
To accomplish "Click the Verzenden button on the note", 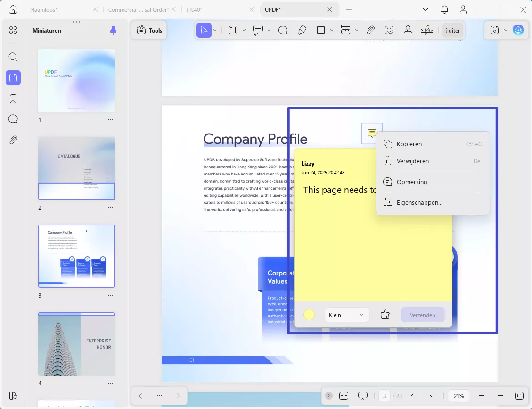I will coord(422,315).
